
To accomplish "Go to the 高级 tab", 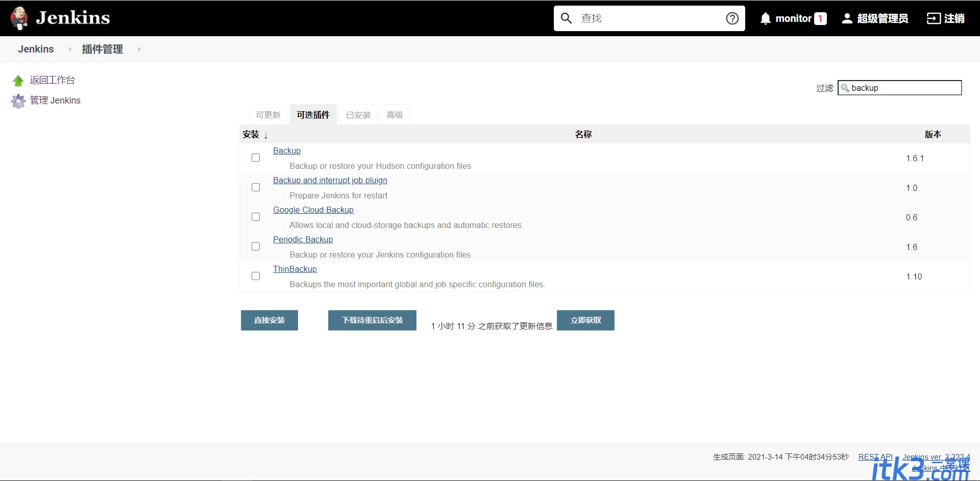I will click(x=395, y=115).
